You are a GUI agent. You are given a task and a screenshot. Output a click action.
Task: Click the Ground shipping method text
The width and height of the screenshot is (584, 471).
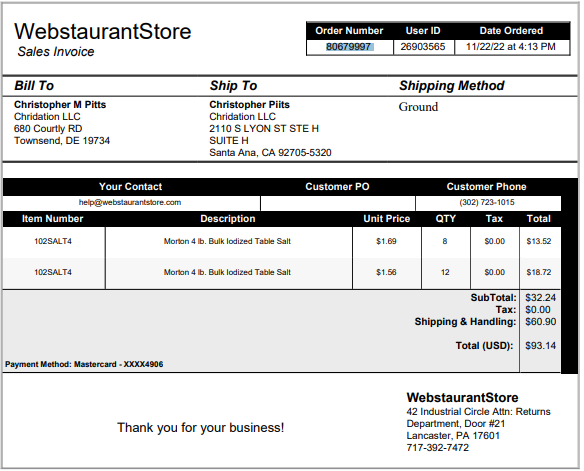pyautogui.click(x=420, y=108)
